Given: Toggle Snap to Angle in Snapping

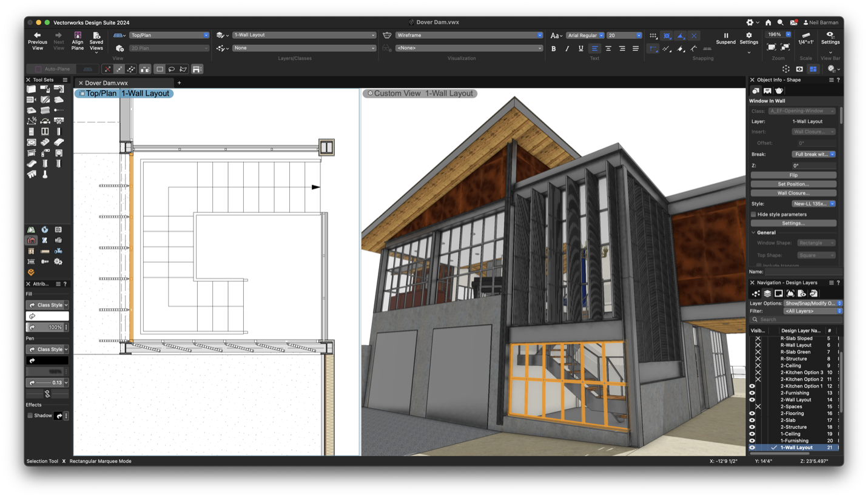Looking at the screenshot, I should (x=681, y=36).
